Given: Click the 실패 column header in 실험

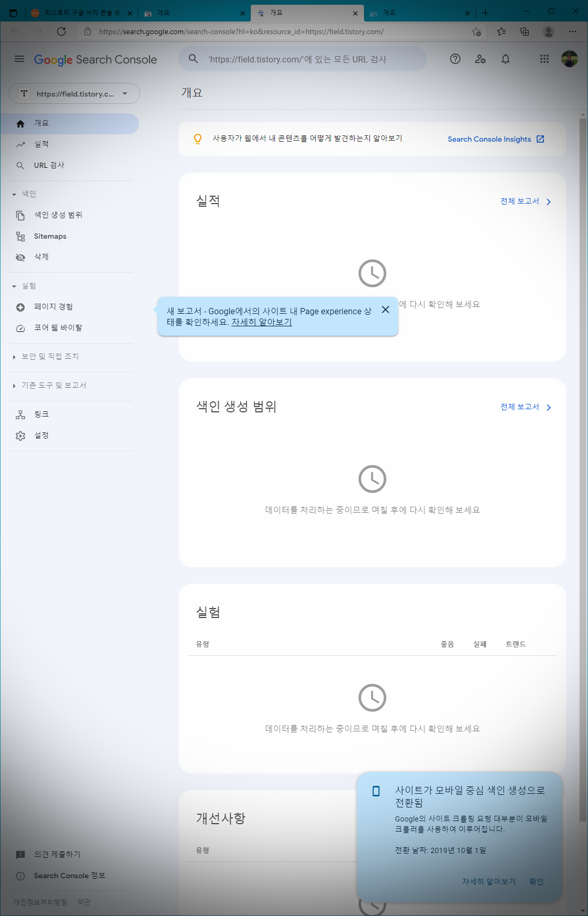Looking at the screenshot, I should [x=480, y=644].
